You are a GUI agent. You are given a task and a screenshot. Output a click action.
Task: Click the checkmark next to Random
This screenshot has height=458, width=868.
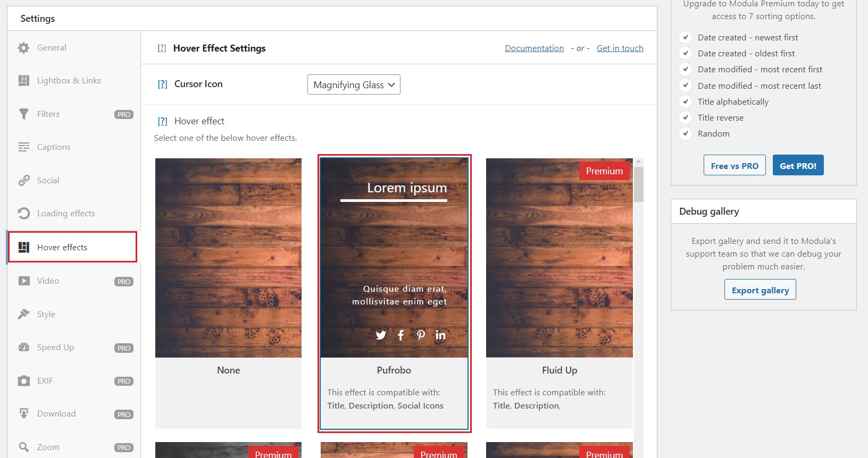point(686,134)
